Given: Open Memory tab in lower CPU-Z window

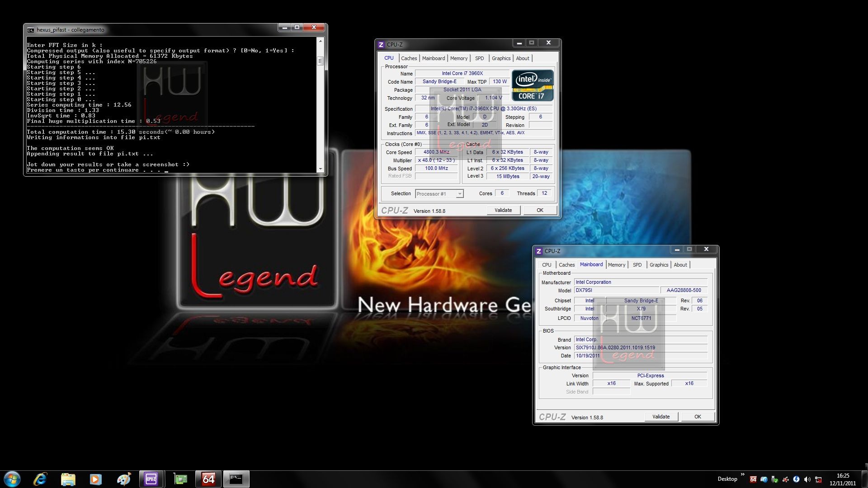Looking at the screenshot, I should click(617, 265).
